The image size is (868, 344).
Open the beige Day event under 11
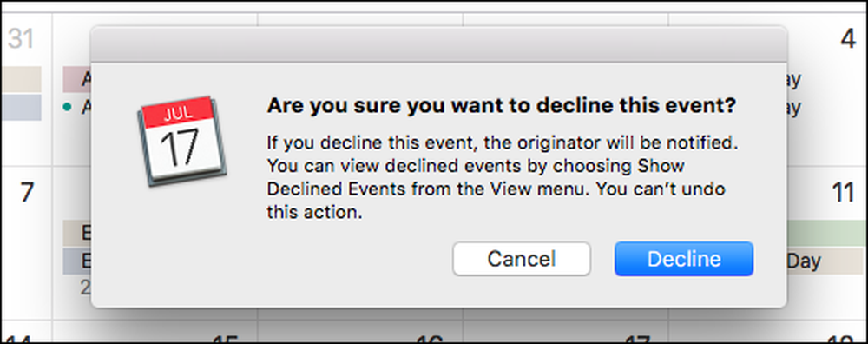coord(825,261)
